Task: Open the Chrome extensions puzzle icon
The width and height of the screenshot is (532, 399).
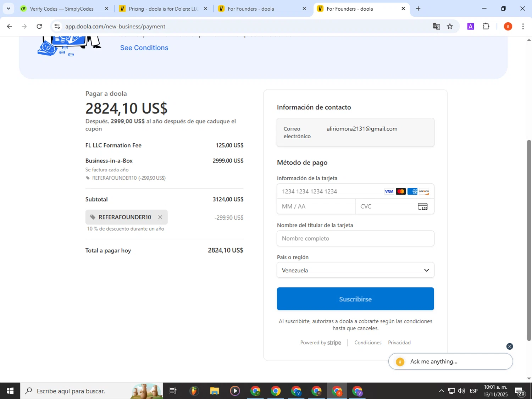Action: pyautogui.click(x=486, y=27)
